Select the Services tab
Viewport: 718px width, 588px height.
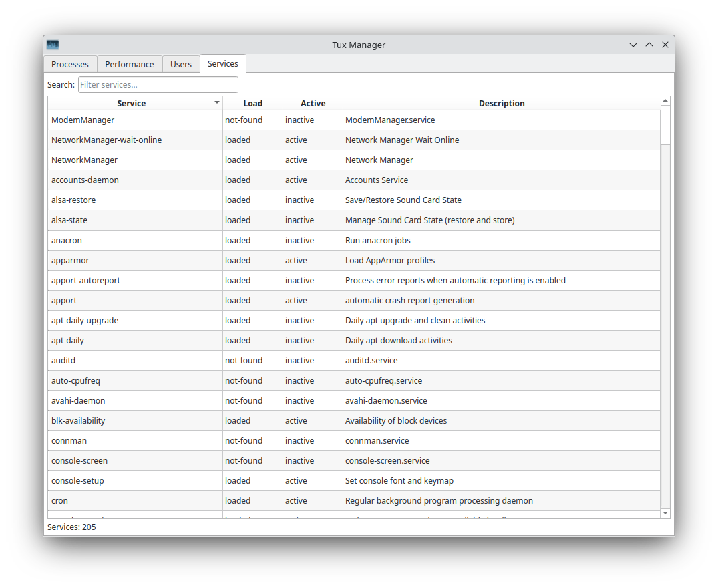pos(223,63)
